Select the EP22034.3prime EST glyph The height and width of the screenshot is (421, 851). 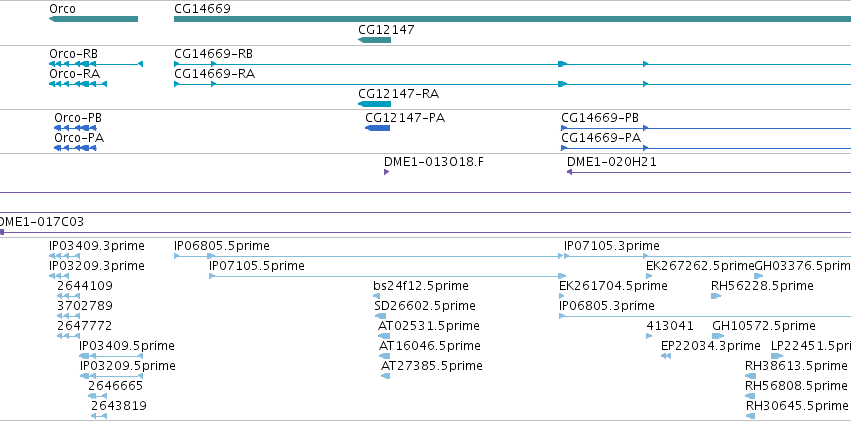tap(666, 356)
